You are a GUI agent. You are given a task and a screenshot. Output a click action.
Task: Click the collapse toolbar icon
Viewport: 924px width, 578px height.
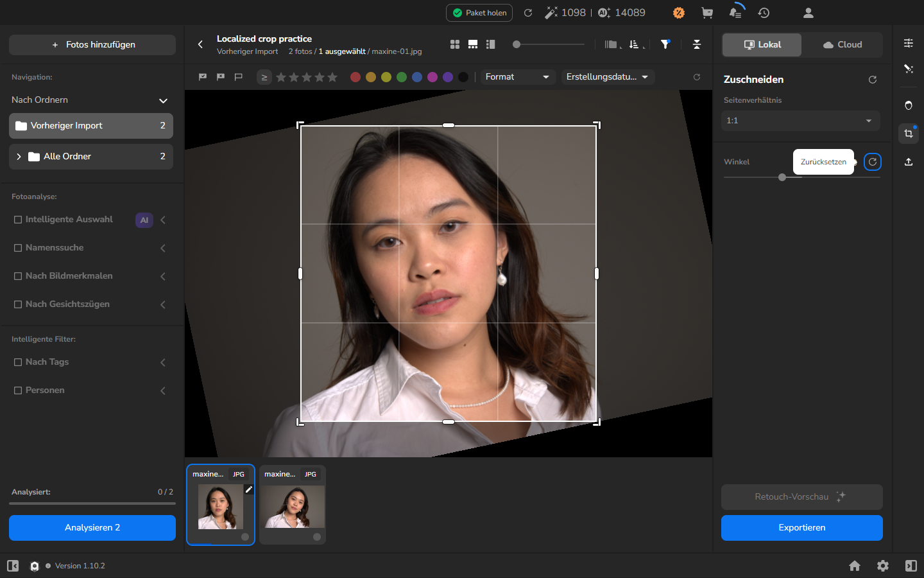coord(697,44)
